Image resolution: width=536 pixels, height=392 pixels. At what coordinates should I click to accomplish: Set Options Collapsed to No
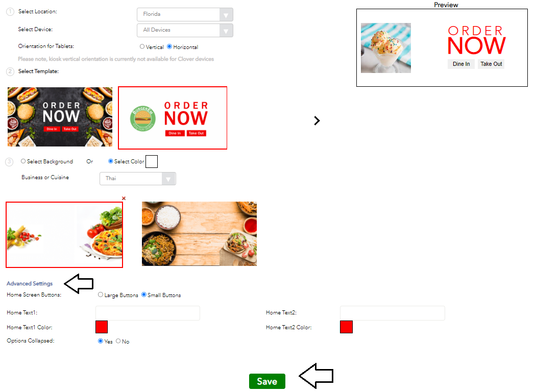pyautogui.click(x=118, y=341)
